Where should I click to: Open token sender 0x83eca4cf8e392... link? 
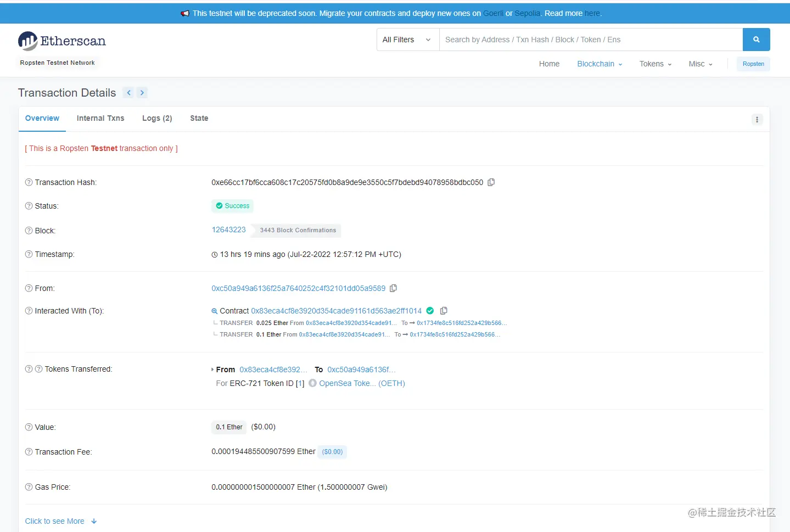(273, 369)
